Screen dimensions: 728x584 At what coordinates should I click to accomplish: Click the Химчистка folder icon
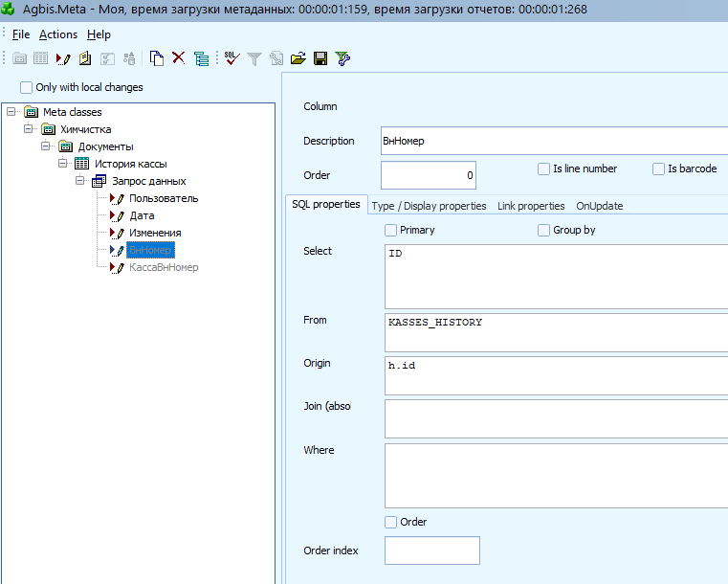[x=48, y=129]
